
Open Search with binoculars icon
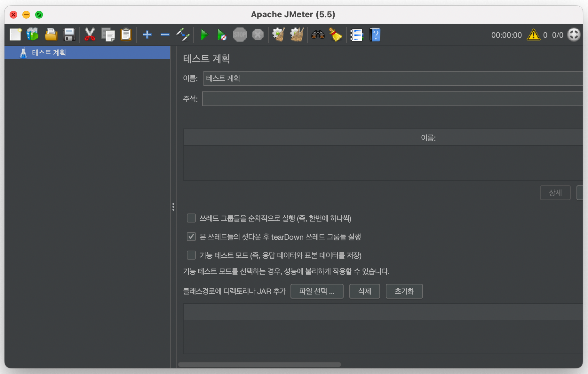point(318,35)
